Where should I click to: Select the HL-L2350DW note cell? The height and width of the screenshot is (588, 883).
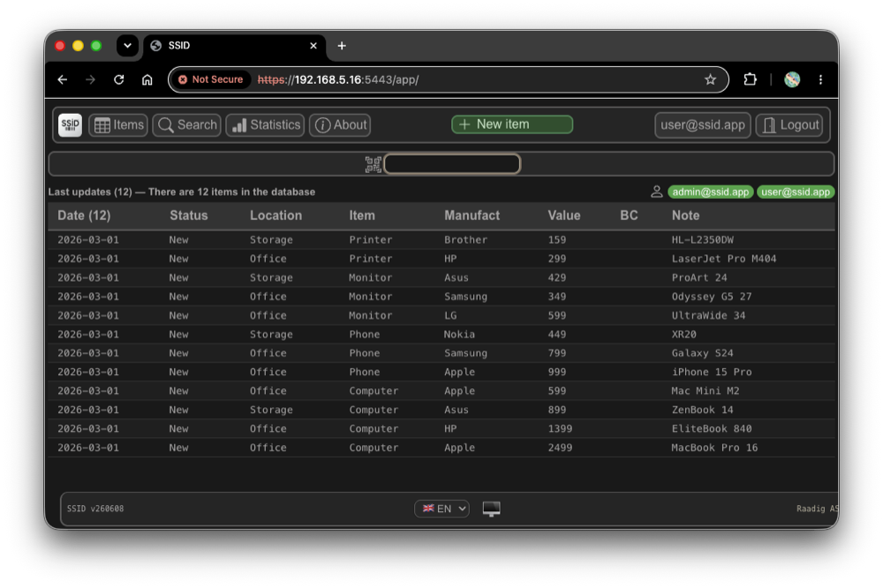[702, 240]
